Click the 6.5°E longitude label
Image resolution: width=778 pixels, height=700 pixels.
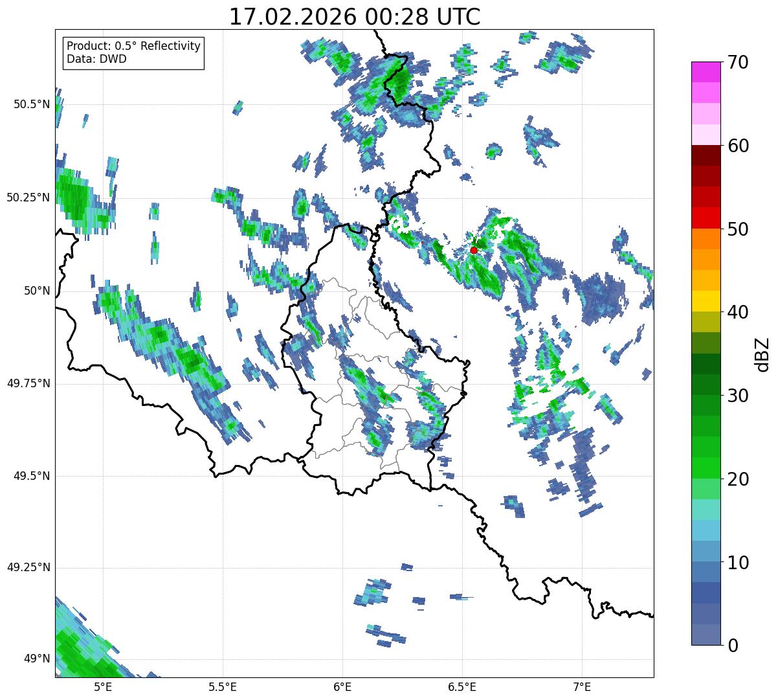(x=462, y=687)
